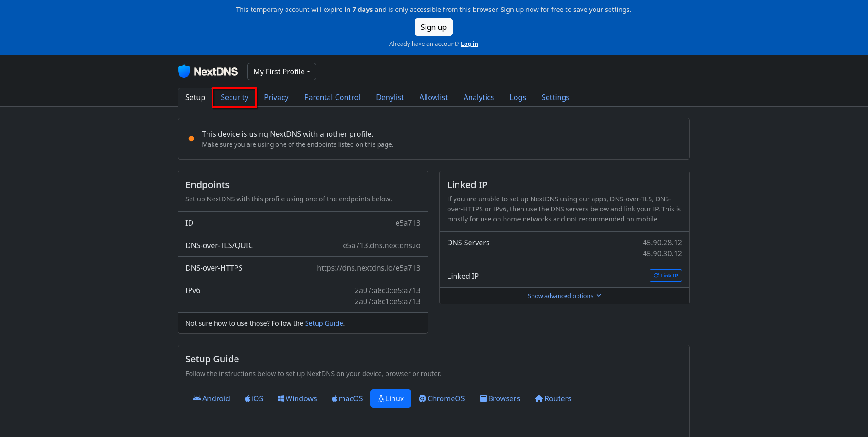This screenshot has width=868, height=437.
Task: Open the Denylist tab
Action: coord(390,97)
